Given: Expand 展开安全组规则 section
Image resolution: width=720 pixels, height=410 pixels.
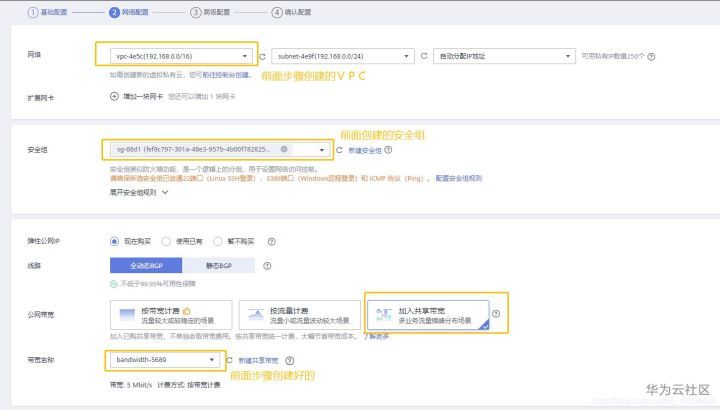Looking at the screenshot, I should click(x=139, y=192).
